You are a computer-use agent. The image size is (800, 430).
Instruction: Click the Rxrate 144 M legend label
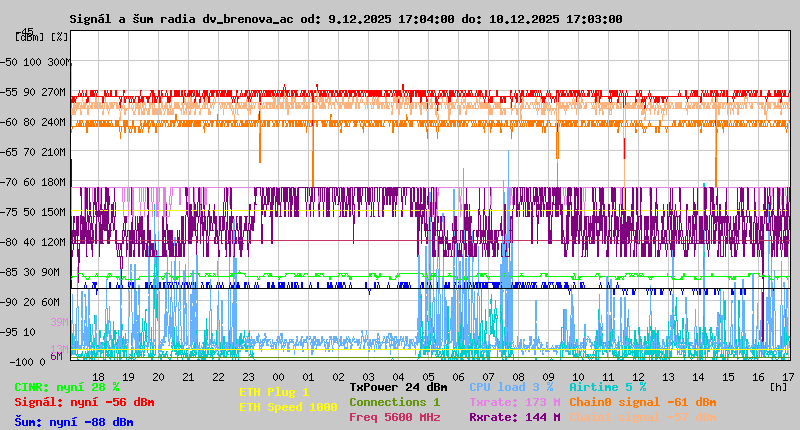tap(514, 417)
